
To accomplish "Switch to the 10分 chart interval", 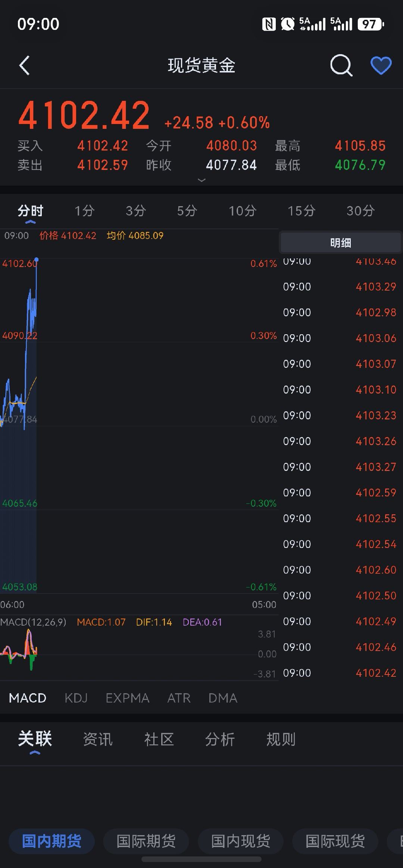I will pyautogui.click(x=243, y=211).
